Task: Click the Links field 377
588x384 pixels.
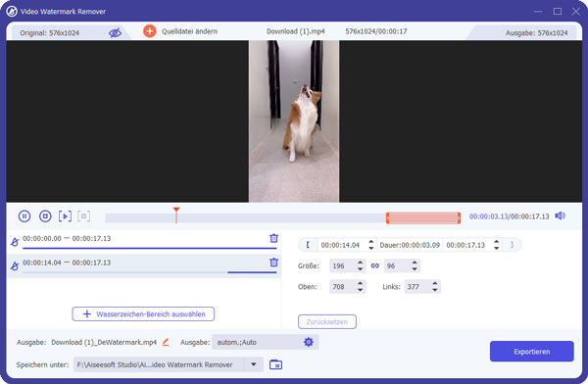Action: (417, 287)
